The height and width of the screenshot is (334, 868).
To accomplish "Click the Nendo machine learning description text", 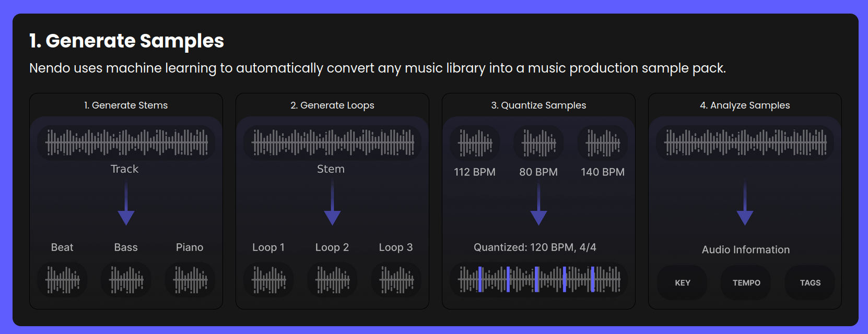I will click(x=378, y=68).
